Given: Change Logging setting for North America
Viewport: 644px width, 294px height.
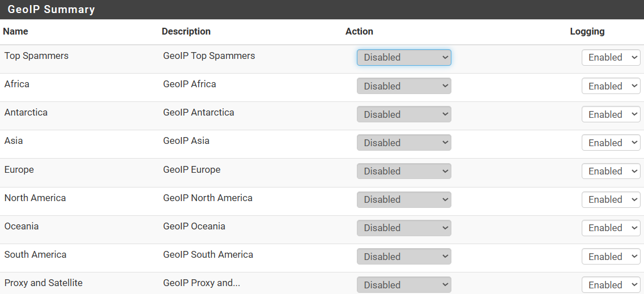Looking at the screenshot, I should [x=611, y=199].
